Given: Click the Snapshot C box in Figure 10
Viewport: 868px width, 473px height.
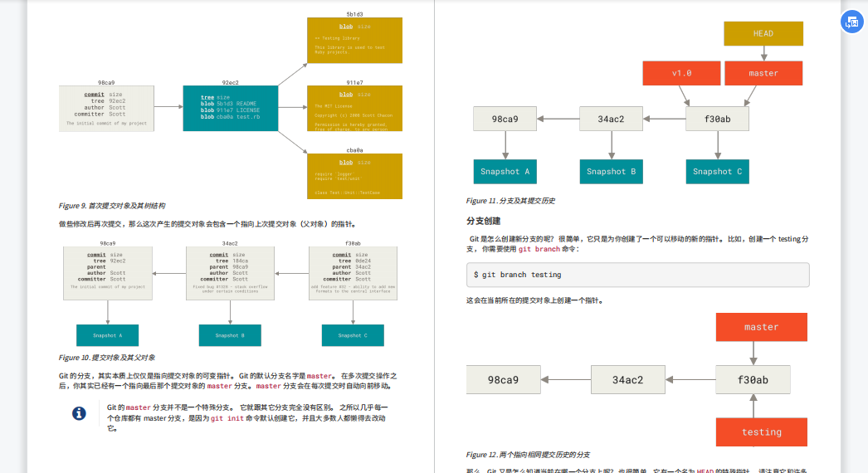Looking at the screenshot, I should point(354,335).
